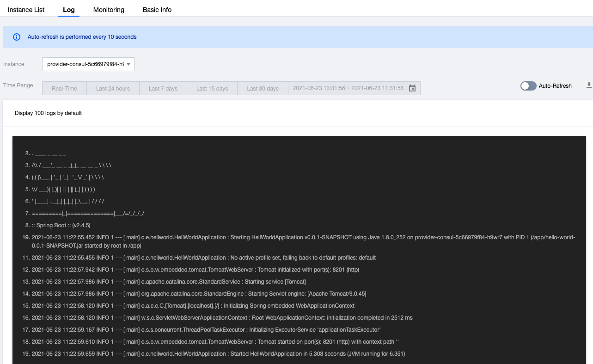This screenshot has width=593, height=364.
Task: Click the Starting Servlet engine log entry
Action: [199, 294]
